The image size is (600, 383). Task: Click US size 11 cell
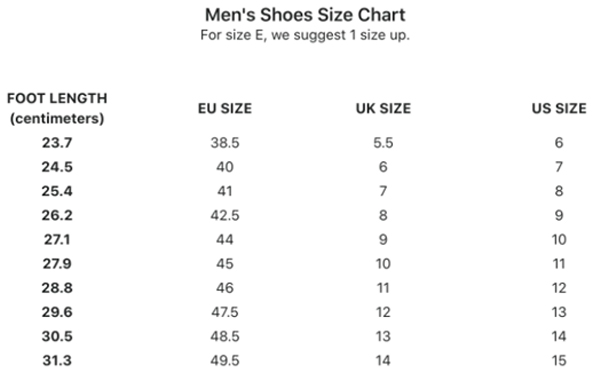[559, 264]
